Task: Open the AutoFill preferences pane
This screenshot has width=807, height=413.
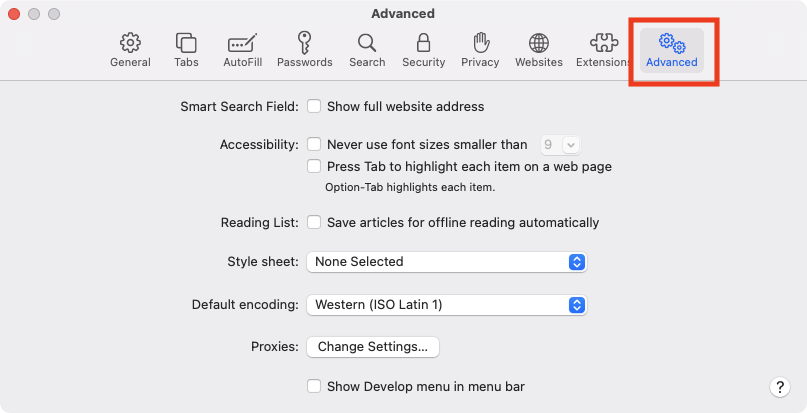Action: point(242,50)
